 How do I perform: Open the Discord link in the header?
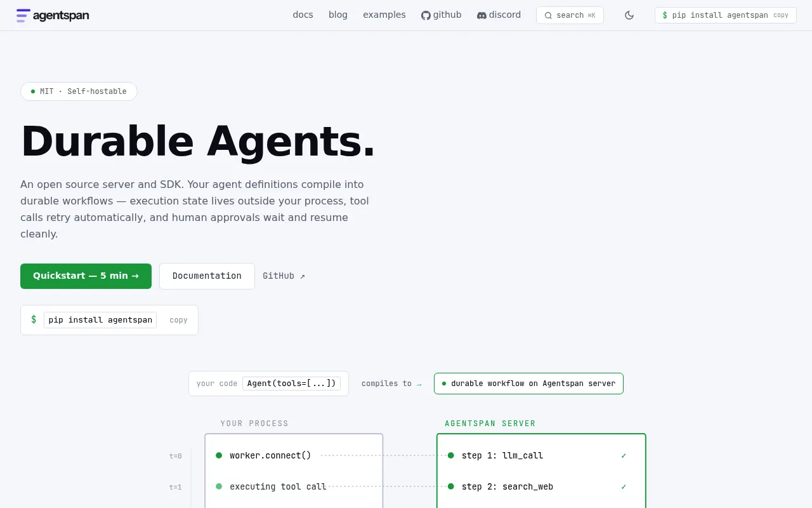[499, 15]
